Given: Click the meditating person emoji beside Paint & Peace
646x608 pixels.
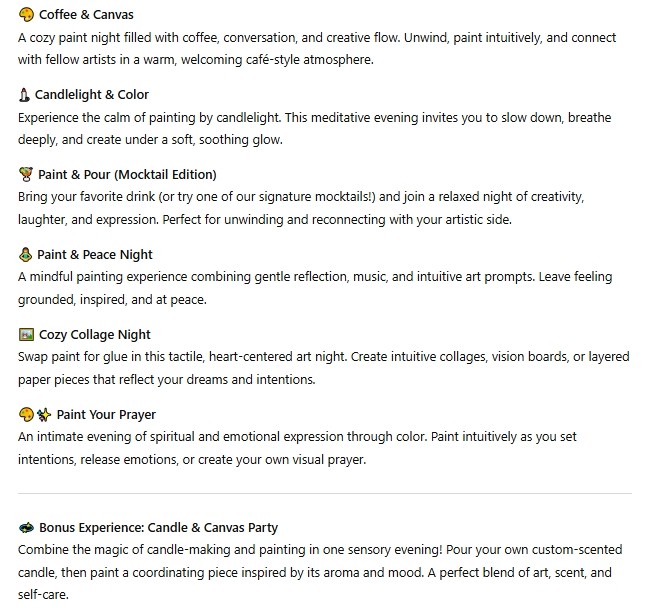Looking at the screenshot, I should tap(26, 255).
